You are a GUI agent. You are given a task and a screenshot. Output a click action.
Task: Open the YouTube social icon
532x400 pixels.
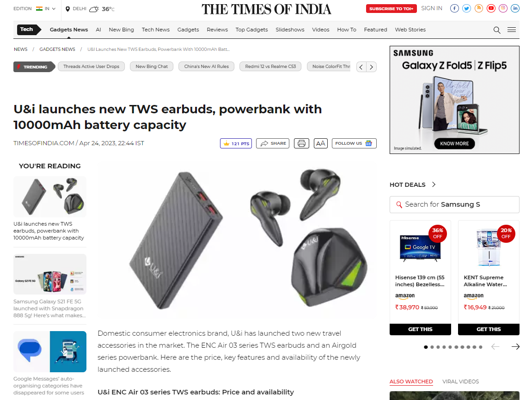click(491, 8)
